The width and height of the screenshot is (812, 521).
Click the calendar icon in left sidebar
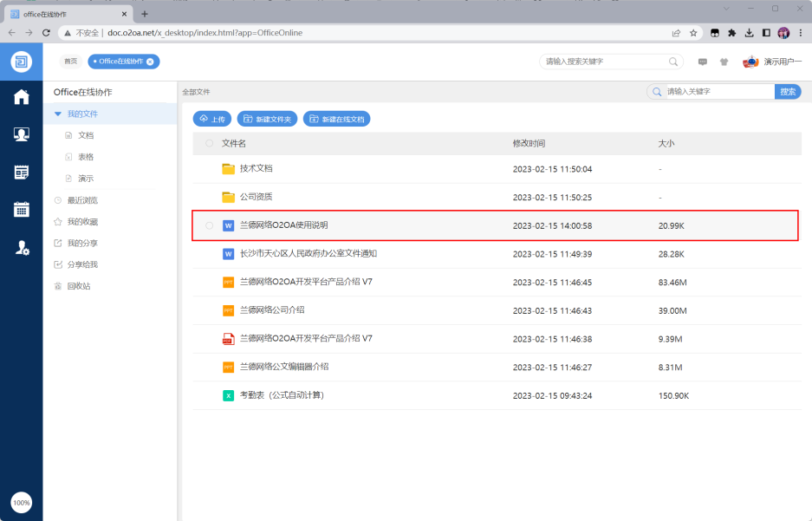[21, 209]
